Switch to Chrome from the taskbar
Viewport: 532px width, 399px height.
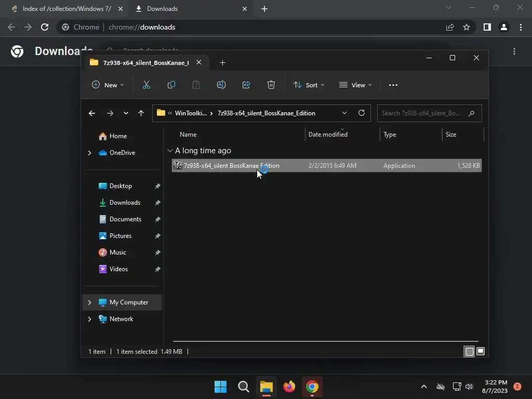(x=312, y=387)
